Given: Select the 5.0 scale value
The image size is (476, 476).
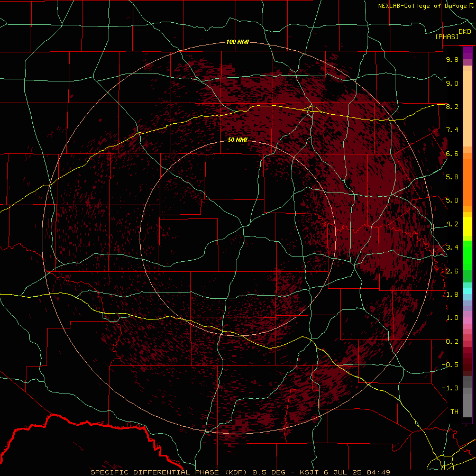Looking at the screenshot, I should click(452, 200).
